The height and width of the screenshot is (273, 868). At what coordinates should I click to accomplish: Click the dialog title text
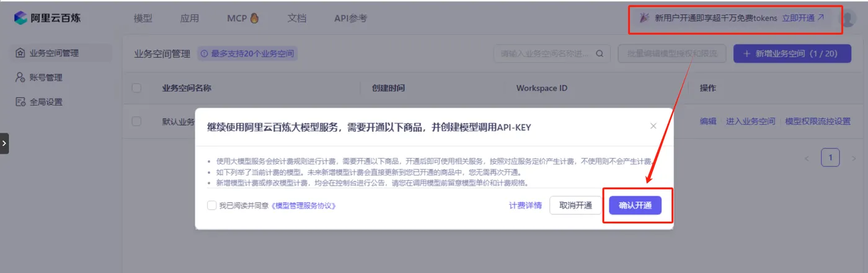click(x=369, y=127)
